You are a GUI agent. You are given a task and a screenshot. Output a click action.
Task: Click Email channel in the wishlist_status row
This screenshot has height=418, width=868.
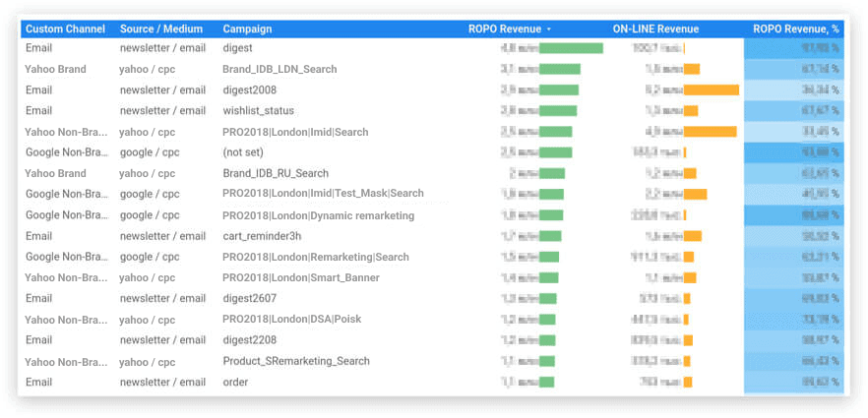click(38, 110)
